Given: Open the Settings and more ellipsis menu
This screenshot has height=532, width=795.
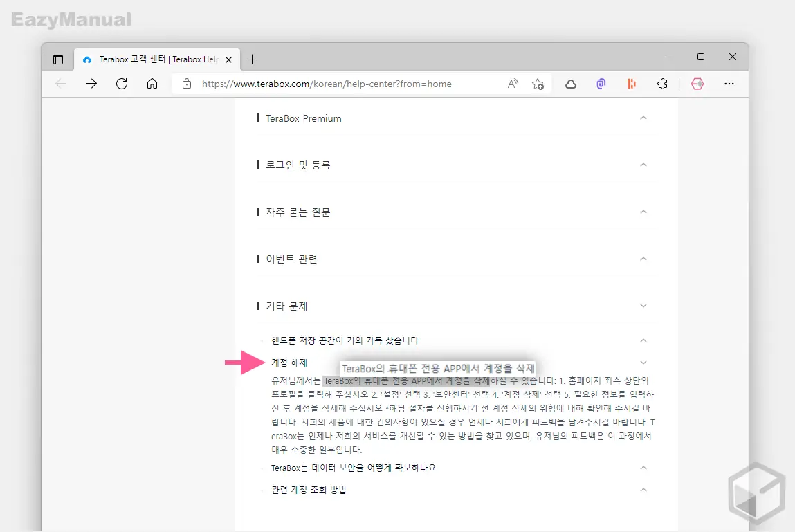Looking at the screenshot, I should click(x=729, y=84).
